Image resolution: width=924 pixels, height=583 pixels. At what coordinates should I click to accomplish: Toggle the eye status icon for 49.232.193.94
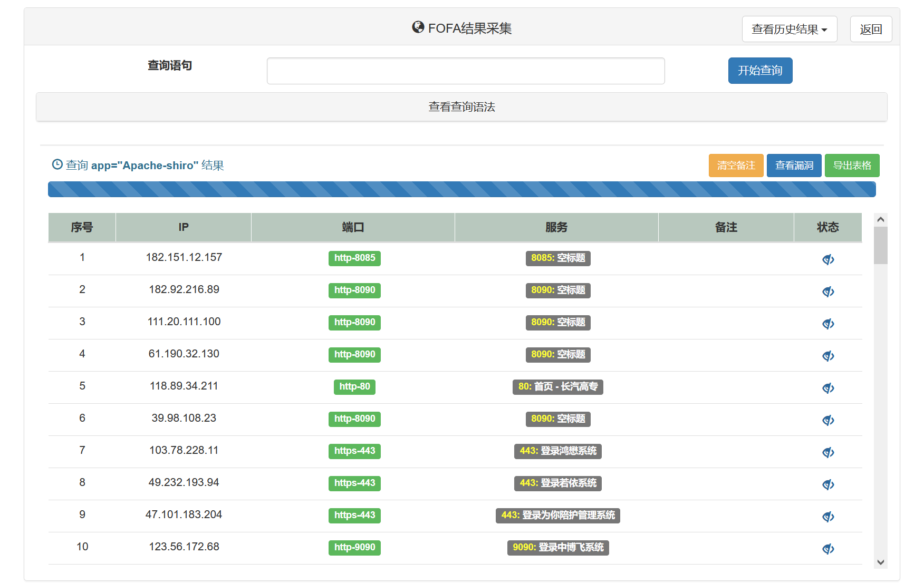coord(828,484)
